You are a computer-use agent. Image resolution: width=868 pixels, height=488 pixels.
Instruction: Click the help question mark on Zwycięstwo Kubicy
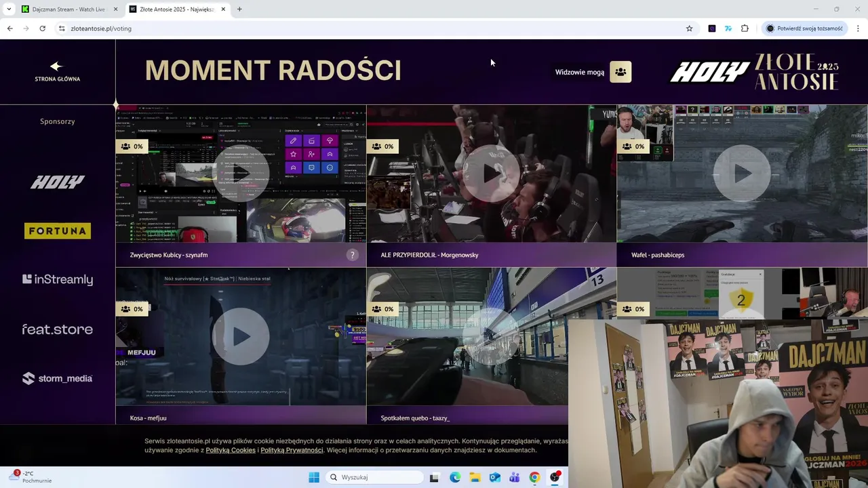click(352, 255)
